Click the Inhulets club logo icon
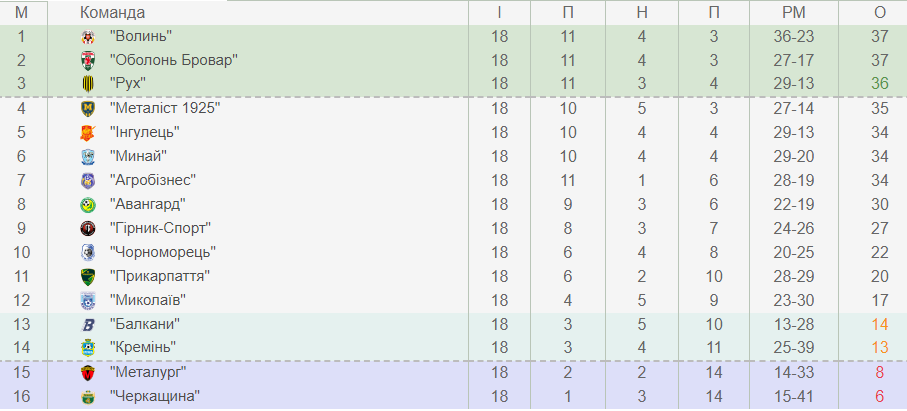This screenshot has width=907, height=411. (x=88, y=132)
